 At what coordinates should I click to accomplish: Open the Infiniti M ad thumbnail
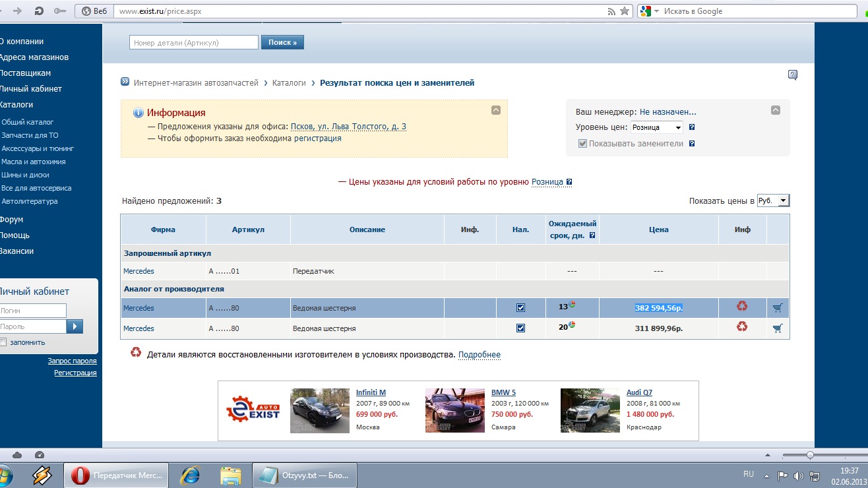click(x=320, y=410)
